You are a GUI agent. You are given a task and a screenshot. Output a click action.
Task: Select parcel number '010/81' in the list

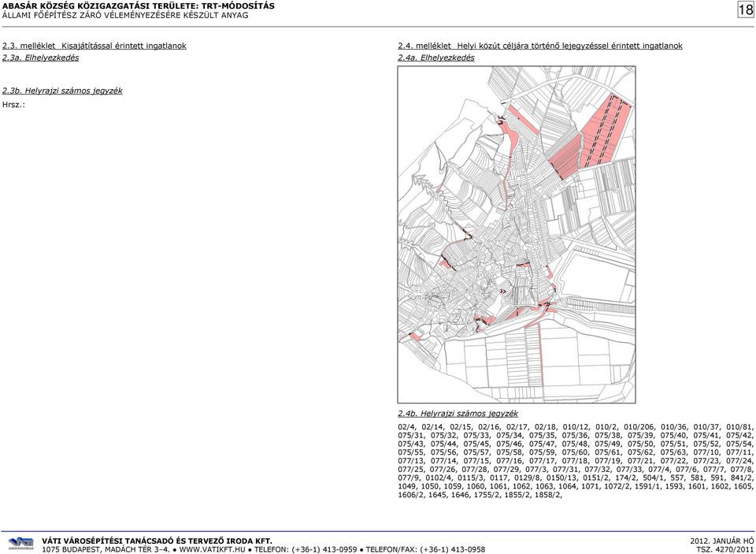739,427
